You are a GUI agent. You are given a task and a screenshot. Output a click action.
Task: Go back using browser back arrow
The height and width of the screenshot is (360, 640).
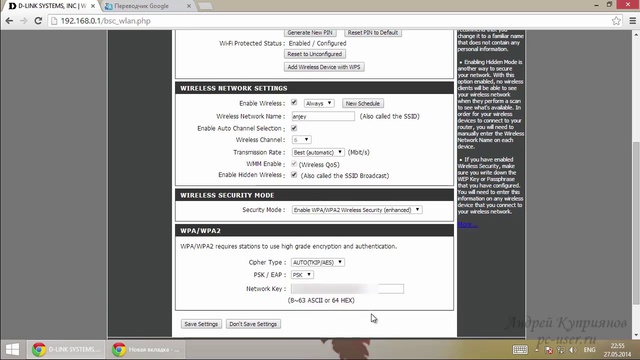(9, 21)
